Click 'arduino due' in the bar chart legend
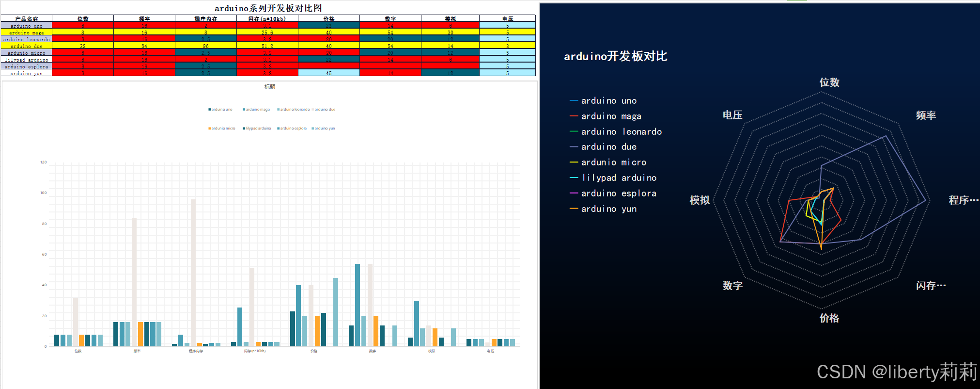The image size is (980, 389). tap(324, 109)
